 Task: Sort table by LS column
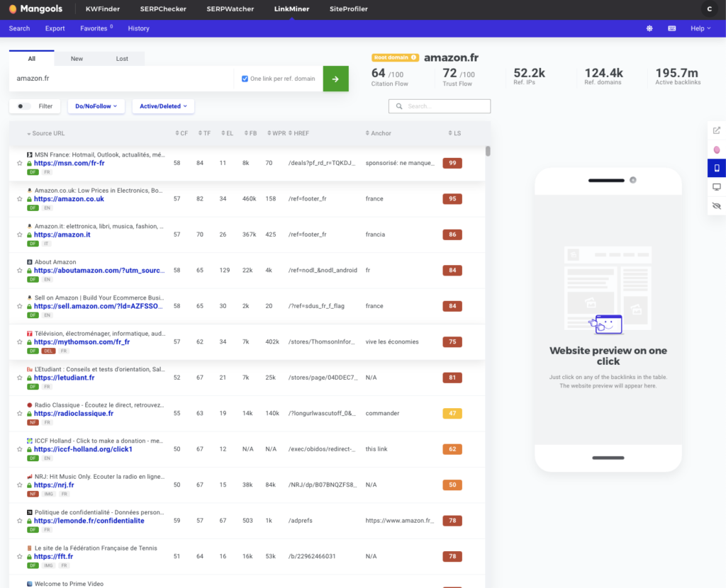point(454,133)
